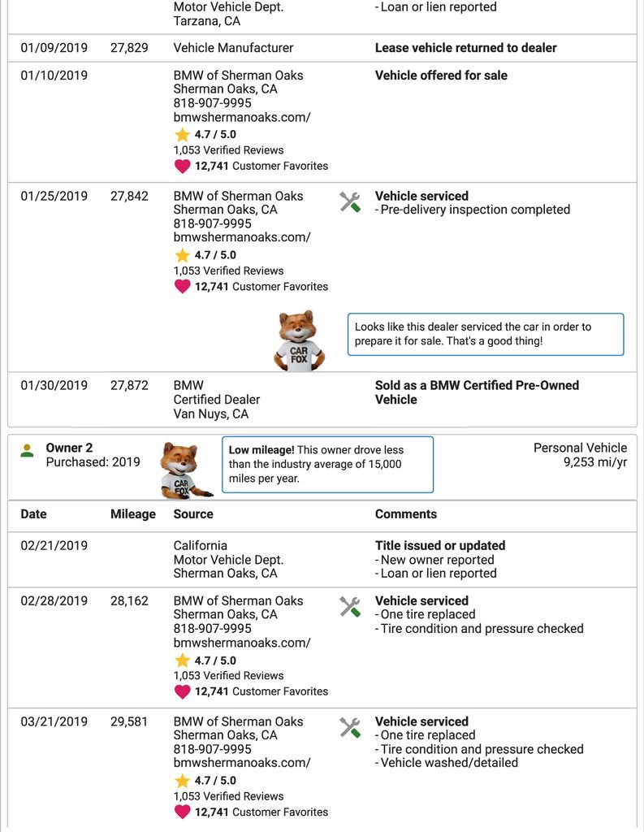Click the Date column header
The image size is (644, 832).
click(33, 514)
